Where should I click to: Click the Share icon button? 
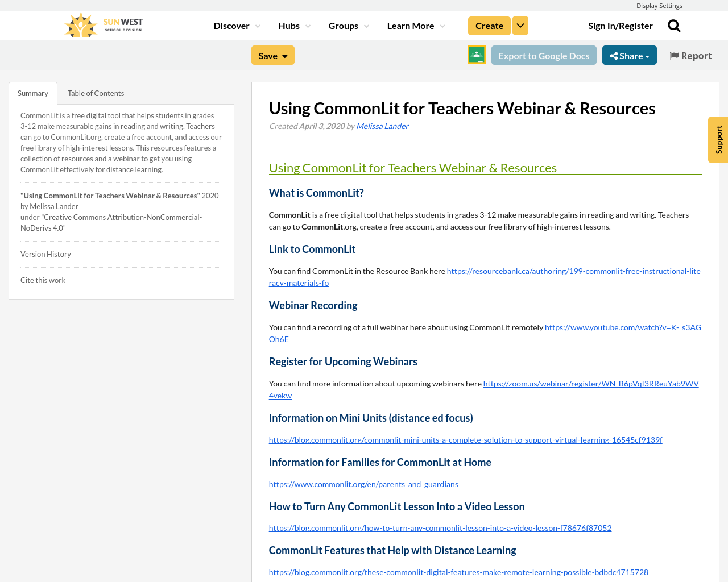629,55
